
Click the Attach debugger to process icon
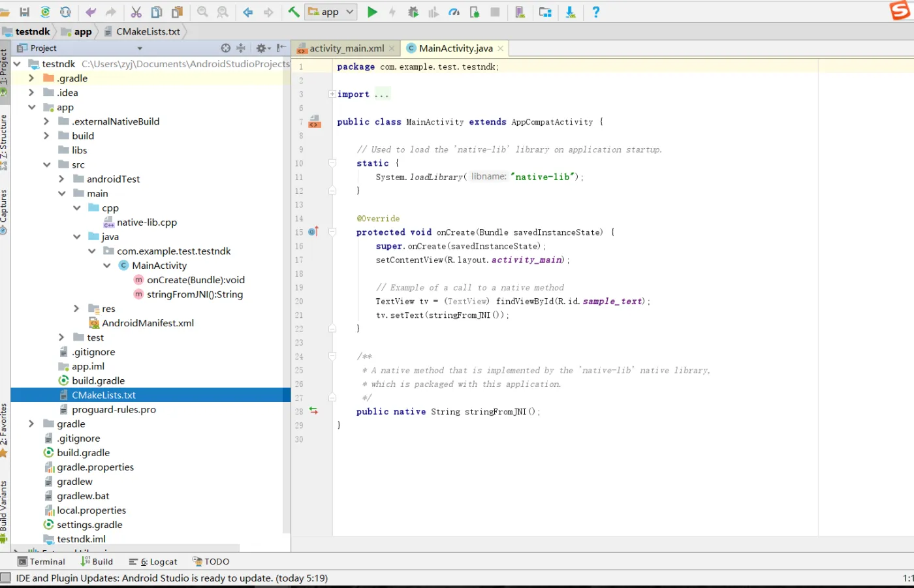[x=475, y=12]
